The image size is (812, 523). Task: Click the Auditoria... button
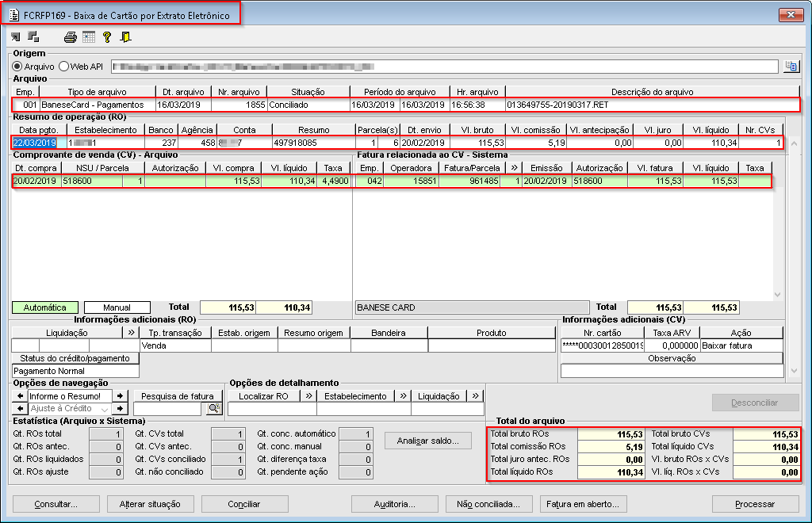pos(395,504)
